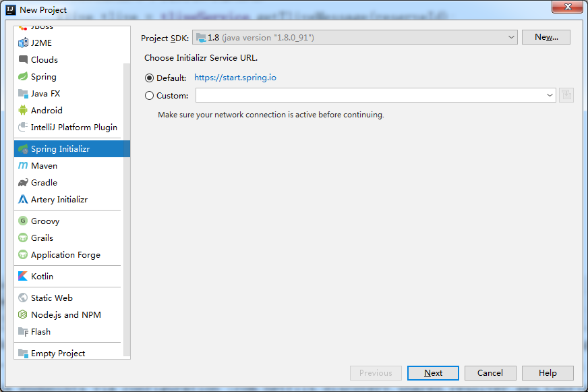
Task: Click the Next button
Action: [433, 373]
